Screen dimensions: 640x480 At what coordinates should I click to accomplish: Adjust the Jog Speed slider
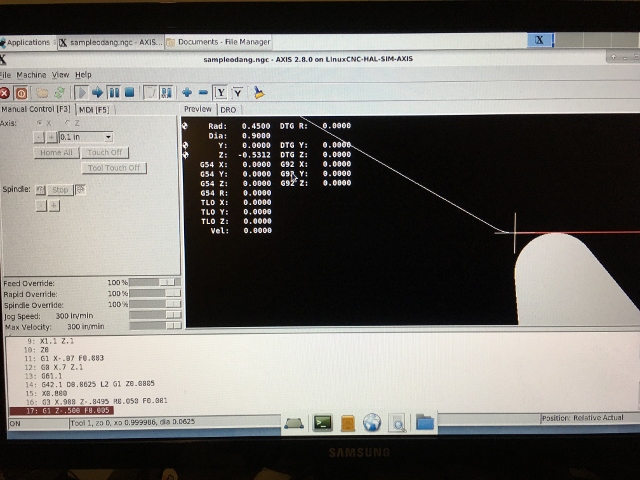tap(155, 315)
